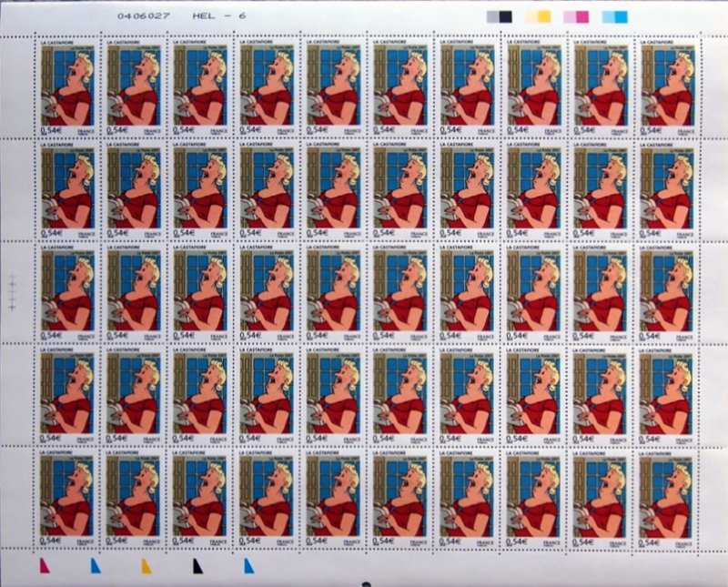Select the bottom-left La Castafiore stamp

click(66, 498)
